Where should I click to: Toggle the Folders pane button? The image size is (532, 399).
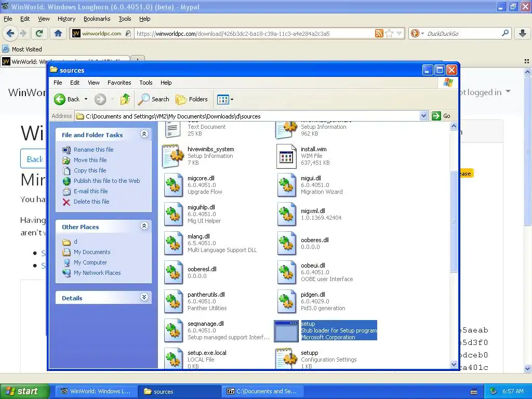pos(192,99)
